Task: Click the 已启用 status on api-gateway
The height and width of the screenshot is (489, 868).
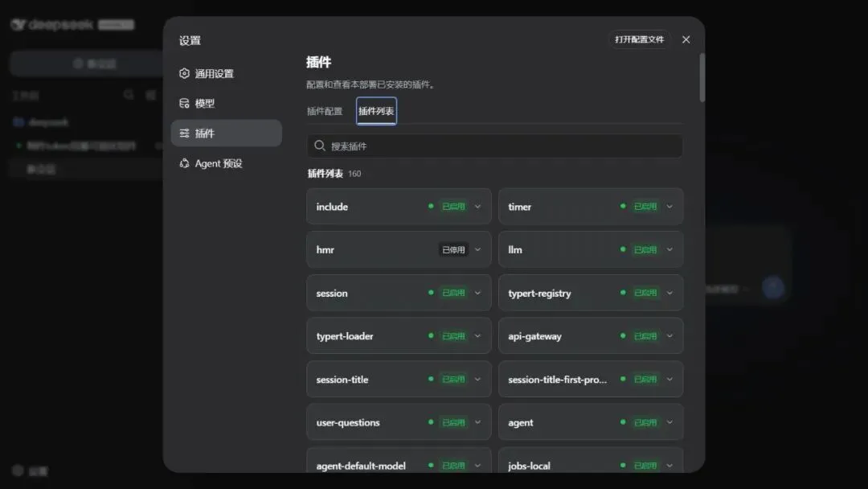Action: [x=645, y=336]
